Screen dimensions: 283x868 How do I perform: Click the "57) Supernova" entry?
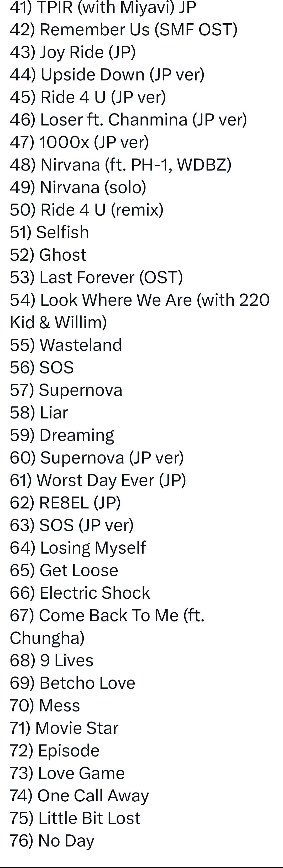66,390
